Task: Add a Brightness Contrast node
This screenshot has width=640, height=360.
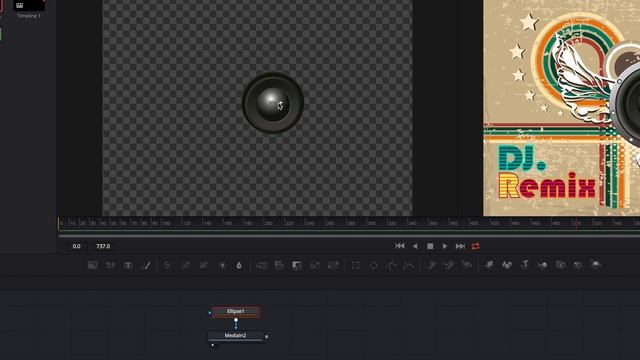Action: click(x=222, y=265)
